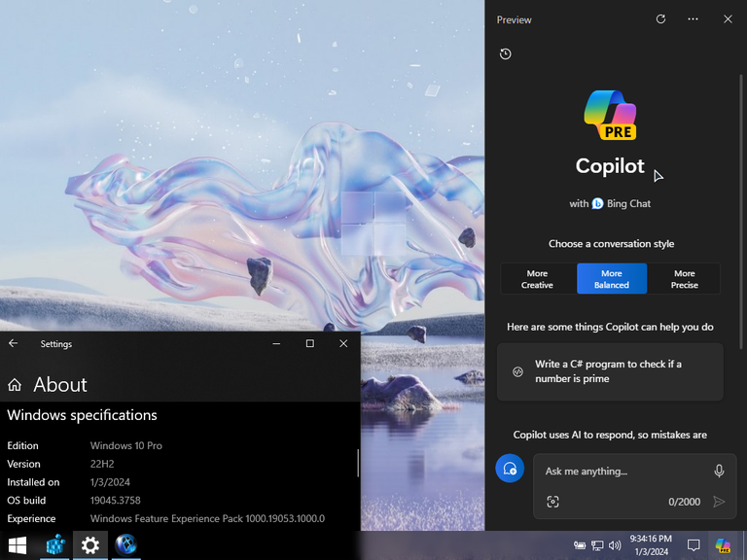Select the 22H2 version value

coord(102,464)
